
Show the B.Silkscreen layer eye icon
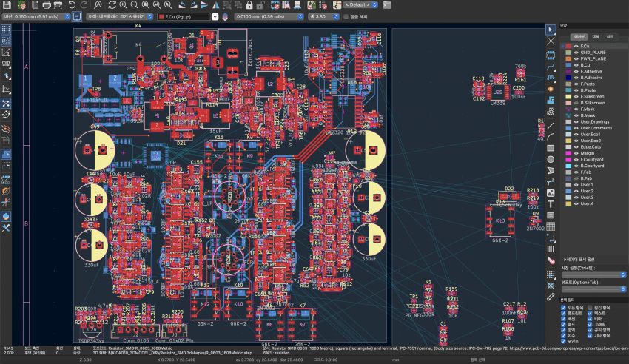(576, 103)
